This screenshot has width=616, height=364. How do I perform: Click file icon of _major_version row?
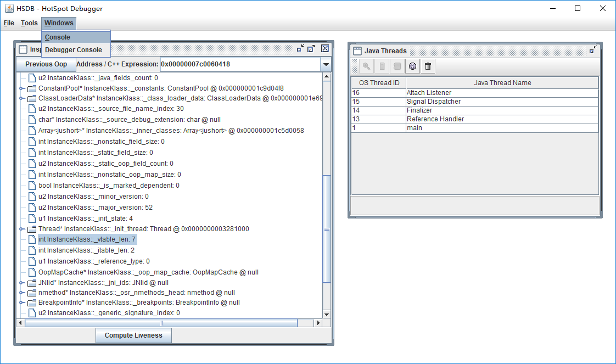[x=32, y=208]
